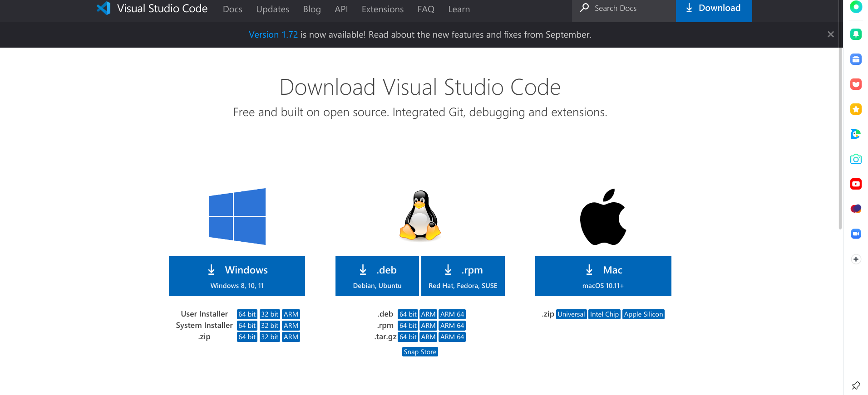Viewport: 868px width, 395px height.
Task: Select User Installer ARM
Action: pyautogui.click(x=291, y=314)
